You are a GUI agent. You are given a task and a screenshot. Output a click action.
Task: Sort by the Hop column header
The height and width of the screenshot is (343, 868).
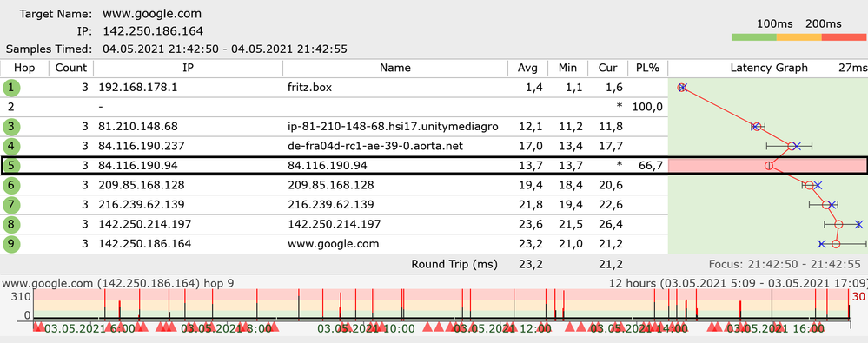24,68
